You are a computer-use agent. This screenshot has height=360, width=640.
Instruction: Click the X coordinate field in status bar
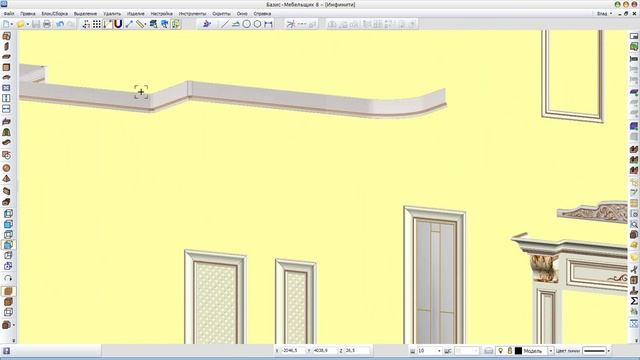(293, 351)
